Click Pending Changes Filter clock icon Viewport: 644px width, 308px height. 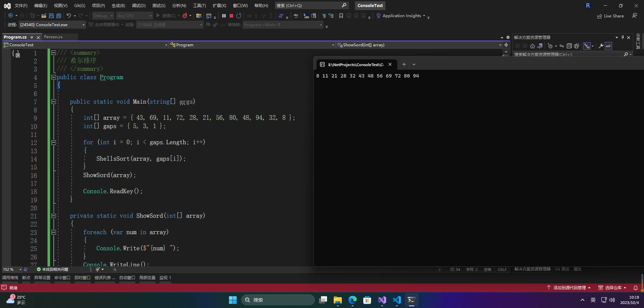point(550,46)
